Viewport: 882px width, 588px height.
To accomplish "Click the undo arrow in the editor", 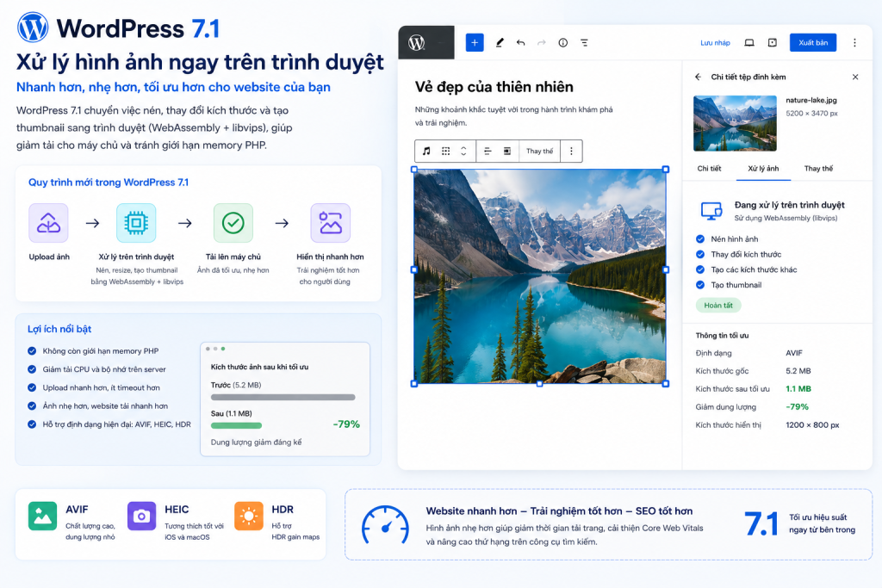I will tap(520, 43).
